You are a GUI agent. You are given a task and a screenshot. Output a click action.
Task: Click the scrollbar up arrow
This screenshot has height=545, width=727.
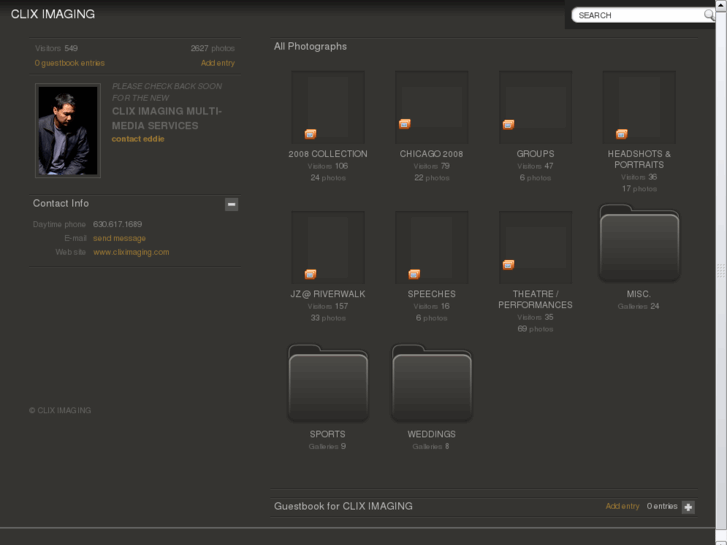[x=721, y=4]
